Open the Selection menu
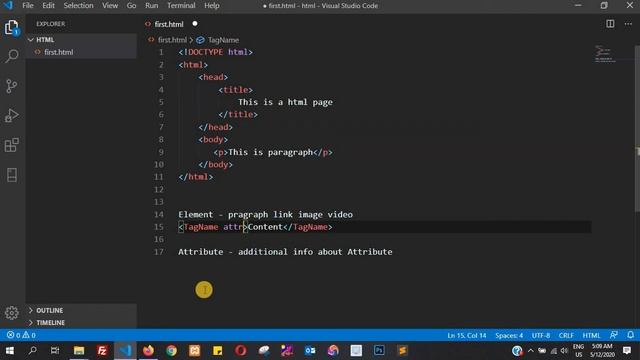This screenshot has width=640, height=360. click(x=78, y=6)
